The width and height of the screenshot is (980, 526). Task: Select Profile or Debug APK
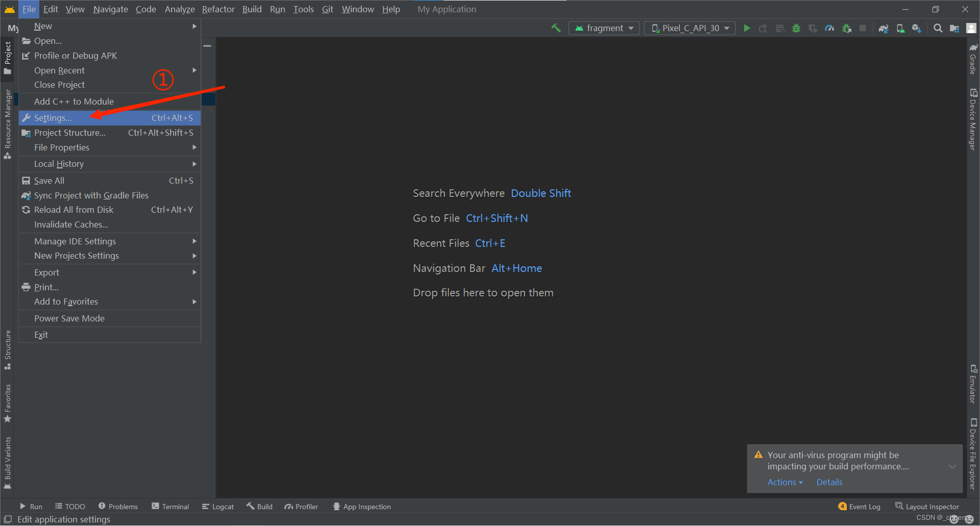tap(110, 56)
